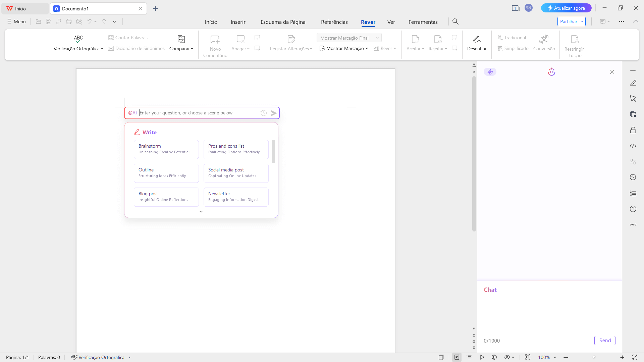644x362 pixels.
Task: Open the zoom percentage dropdown
Action: [x=547, y=357]
